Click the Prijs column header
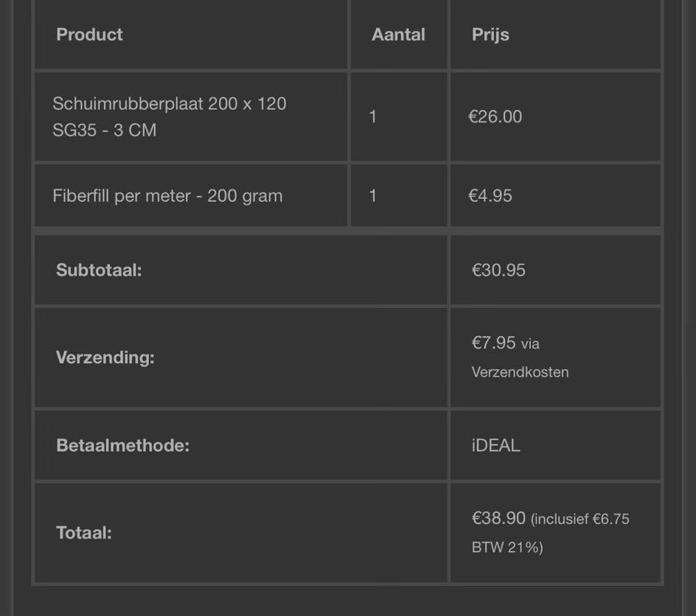Image resolution: width=696 pixels, height=616 pixels. coord(490,35)
